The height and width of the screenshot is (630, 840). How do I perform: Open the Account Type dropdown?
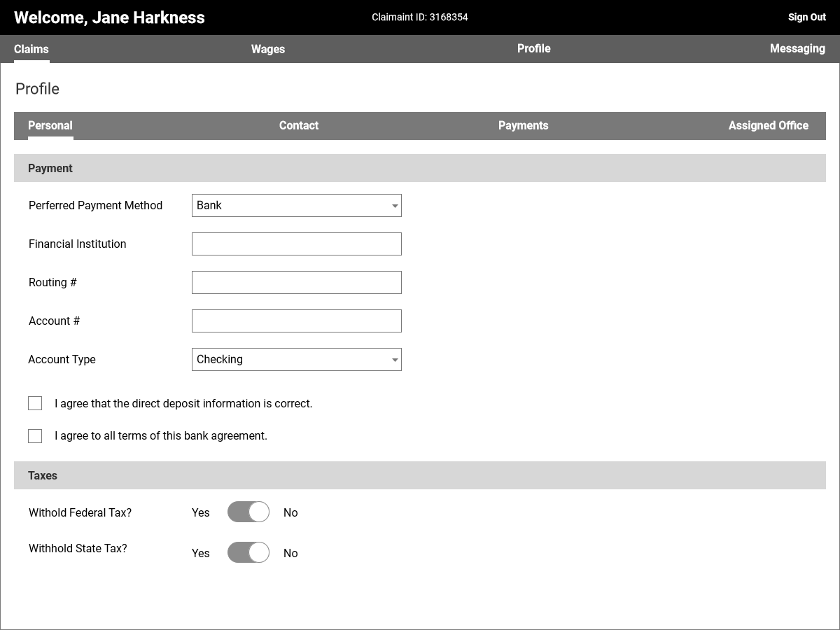[x=297, y=360]
